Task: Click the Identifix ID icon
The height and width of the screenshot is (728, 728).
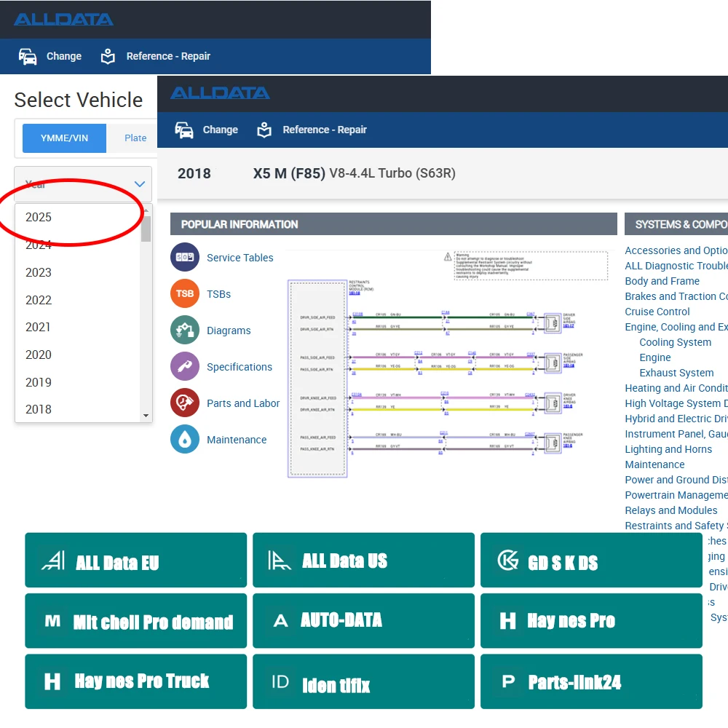Action: point(280,682)
